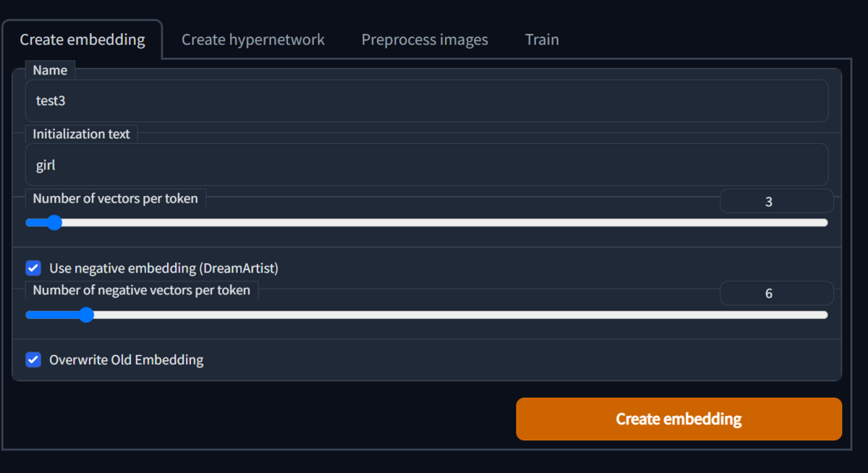
Task: Click the orange Create embedding button
Action: (678, 419)
